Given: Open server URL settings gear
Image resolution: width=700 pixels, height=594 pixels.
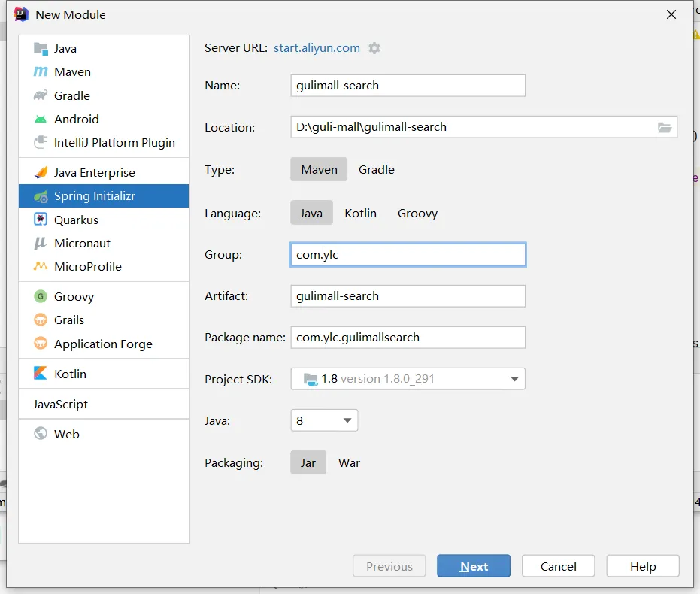Looking at the screenshot, I should [374, 48].
